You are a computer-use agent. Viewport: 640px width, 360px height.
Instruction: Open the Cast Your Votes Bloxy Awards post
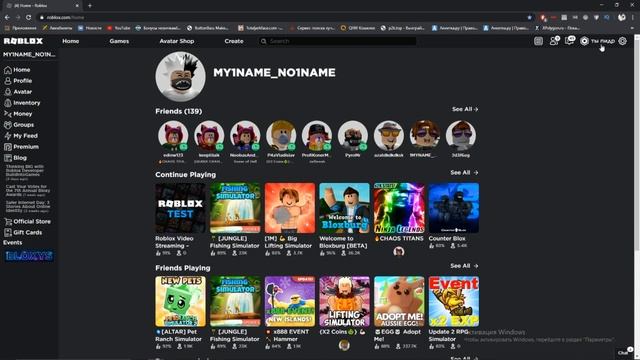[x=28, y=191]
